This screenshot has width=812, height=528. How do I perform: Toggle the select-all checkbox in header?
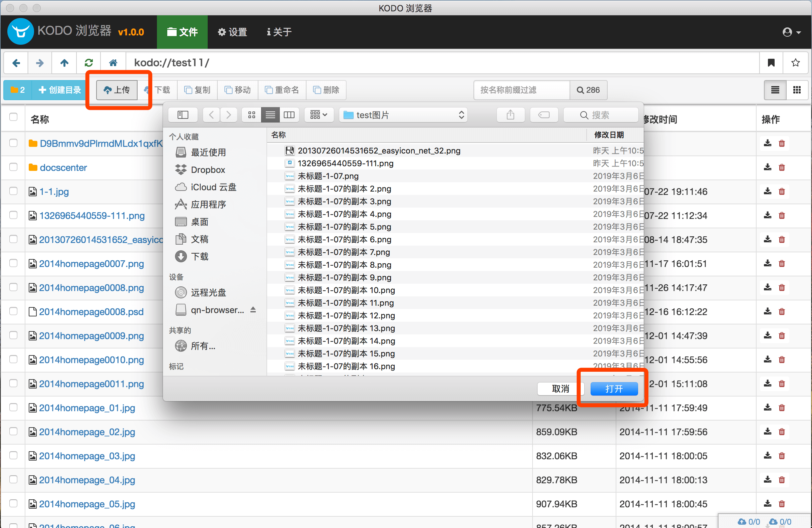13,117
